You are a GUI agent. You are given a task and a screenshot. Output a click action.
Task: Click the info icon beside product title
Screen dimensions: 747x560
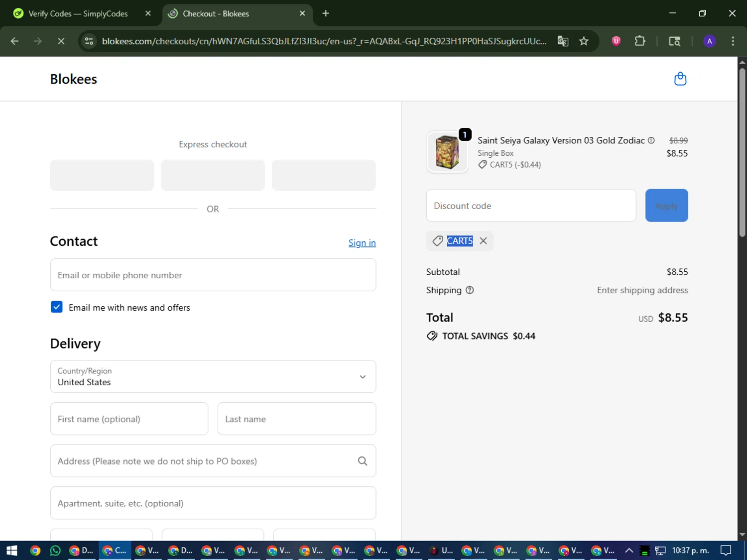click(x=651, y=140)
